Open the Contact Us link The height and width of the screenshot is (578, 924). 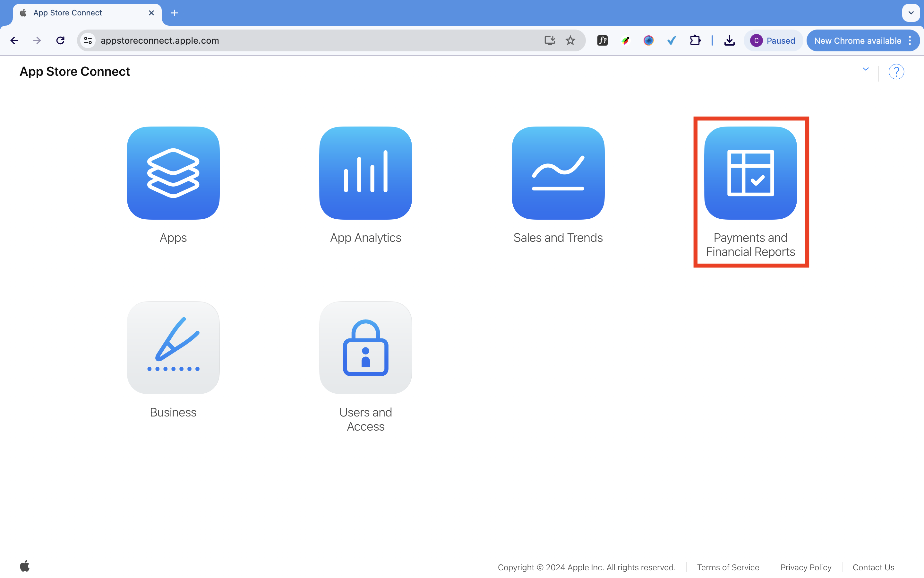click(873, 567)
